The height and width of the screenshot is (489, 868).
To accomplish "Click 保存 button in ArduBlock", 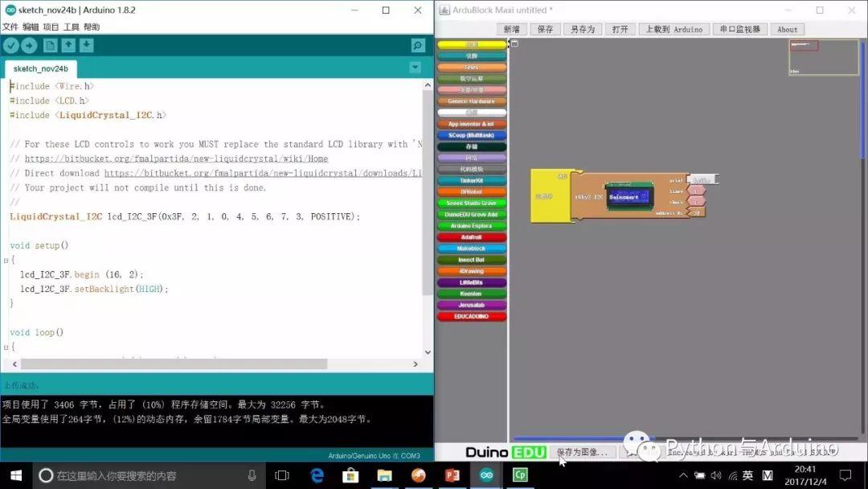I will 545,29.
